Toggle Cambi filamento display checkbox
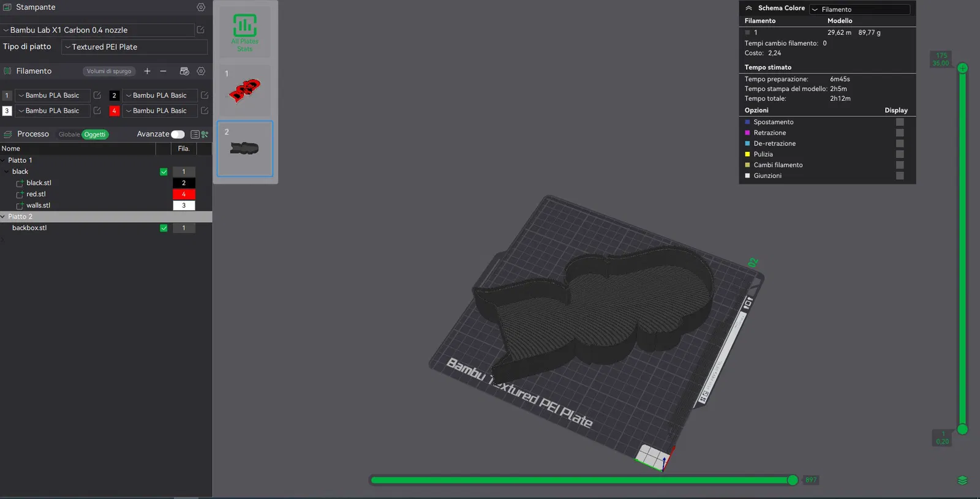 pos(900,165)
